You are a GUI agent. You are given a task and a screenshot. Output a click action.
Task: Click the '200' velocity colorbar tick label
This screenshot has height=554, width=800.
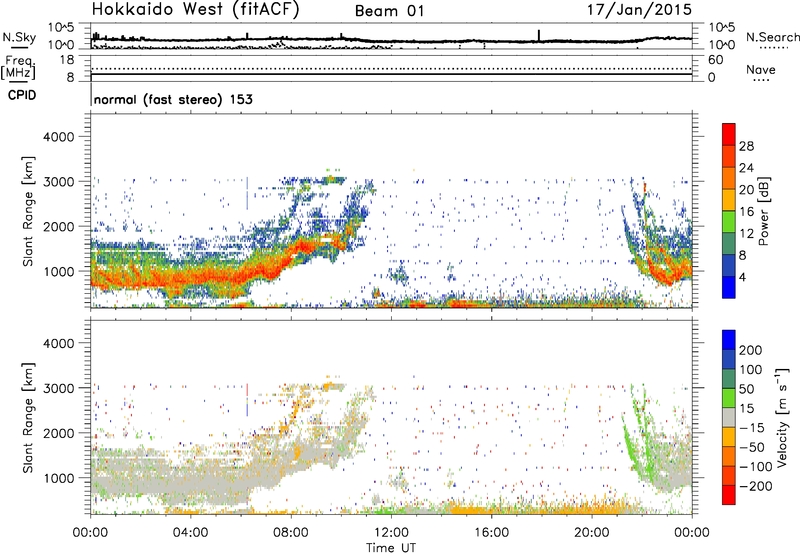(751, 350)
